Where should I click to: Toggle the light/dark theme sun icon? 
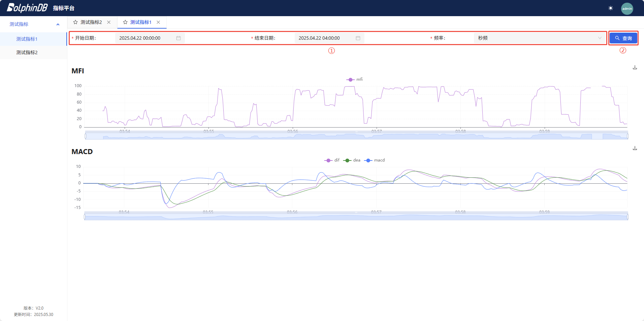(x=611, y=8)
